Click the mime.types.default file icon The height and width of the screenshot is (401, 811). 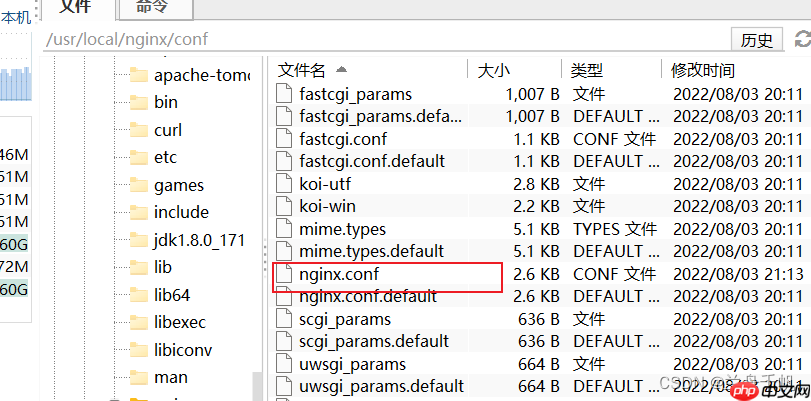coord(284,251)
